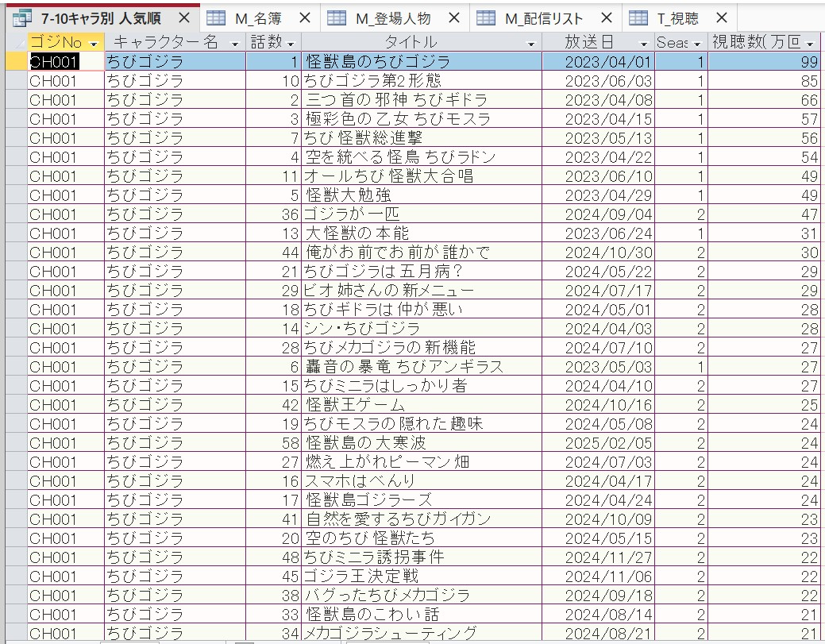Click the table icon on M_配信リスト tab

tap(486, 18)
